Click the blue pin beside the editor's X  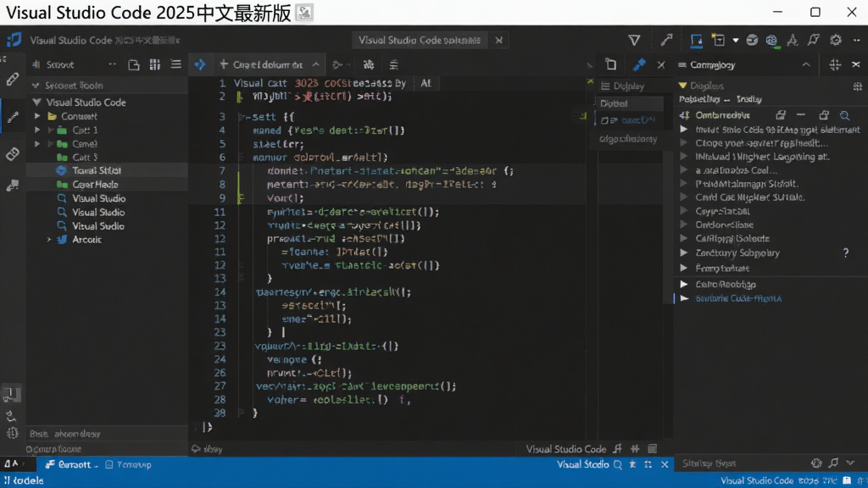(x=639, y=64)
